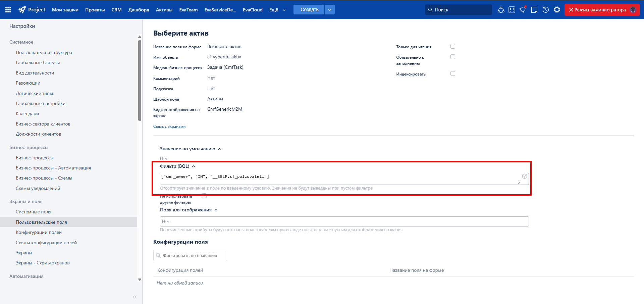Open the dropdown arrow beside 'Создать'

[x=329, y=10]
